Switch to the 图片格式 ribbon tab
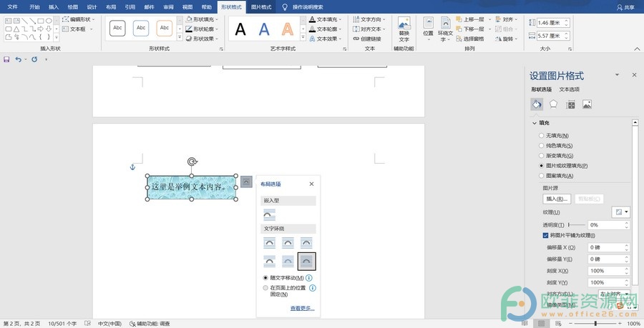Image resolution: width=644 pixels, height=328 pixels. tap(261, 7)
